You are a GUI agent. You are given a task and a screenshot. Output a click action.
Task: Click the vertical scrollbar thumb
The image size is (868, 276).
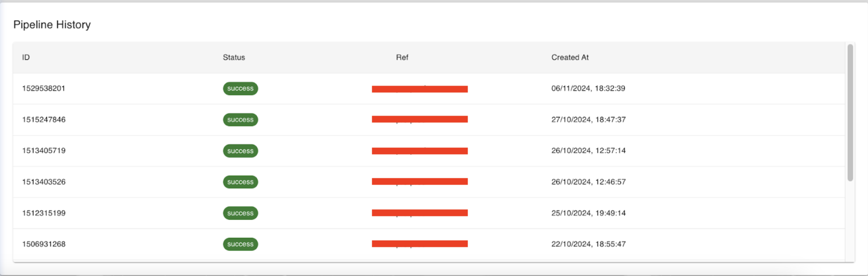click(x=850, y=112)
